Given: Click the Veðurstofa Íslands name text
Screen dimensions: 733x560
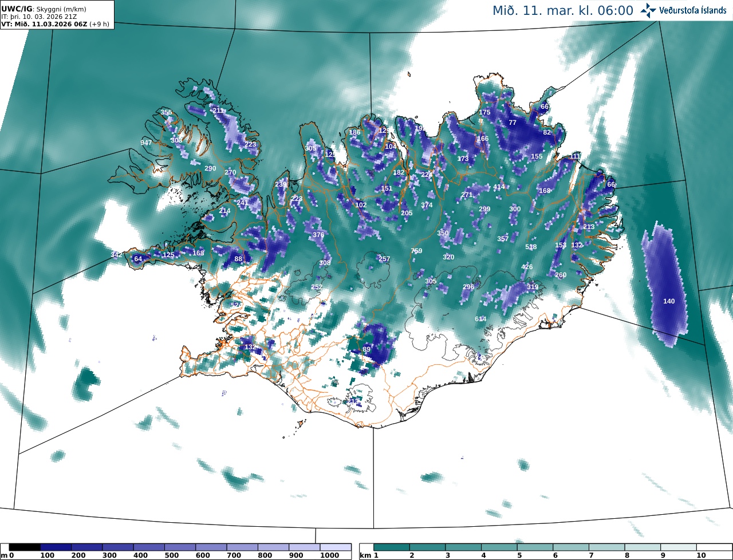Looking at the screenshot, I should tap(692, 11).
